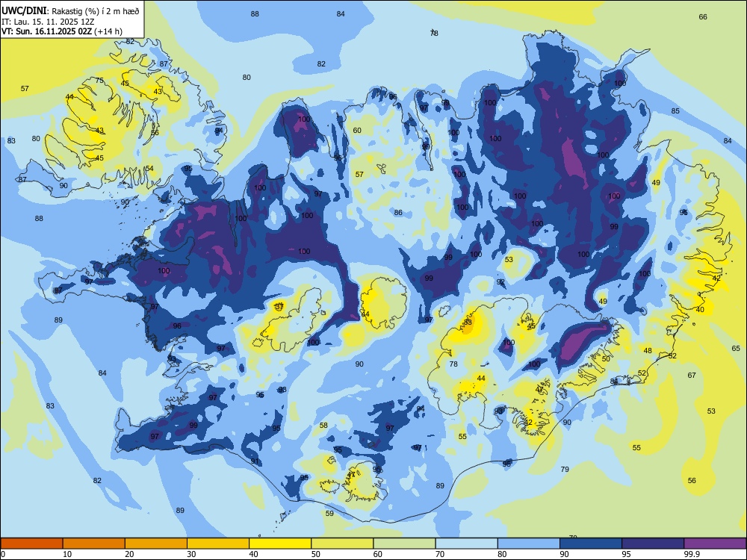Click the 59 humidity value off the south coast
This screenshot has height=560, width=747.
tap(329, 514)
